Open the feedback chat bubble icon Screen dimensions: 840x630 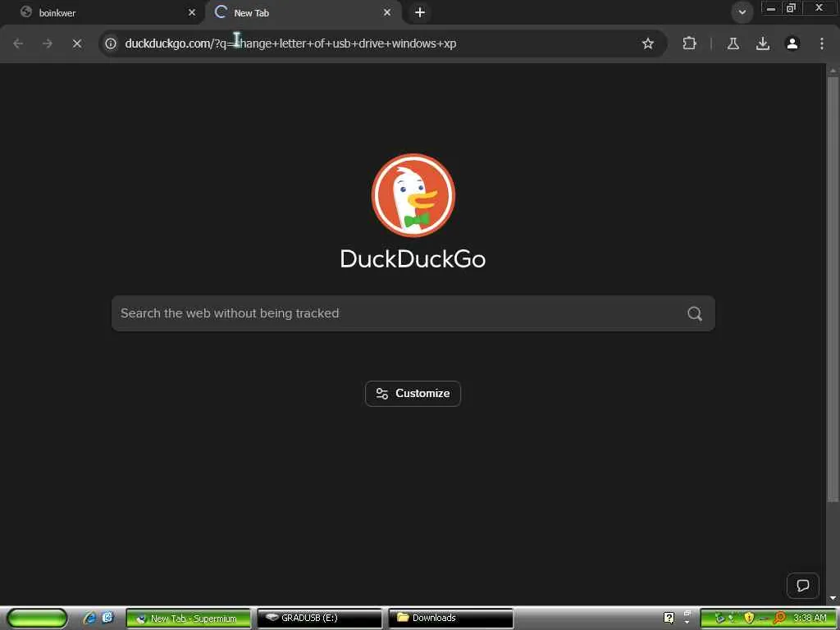[x=802, y=586]
